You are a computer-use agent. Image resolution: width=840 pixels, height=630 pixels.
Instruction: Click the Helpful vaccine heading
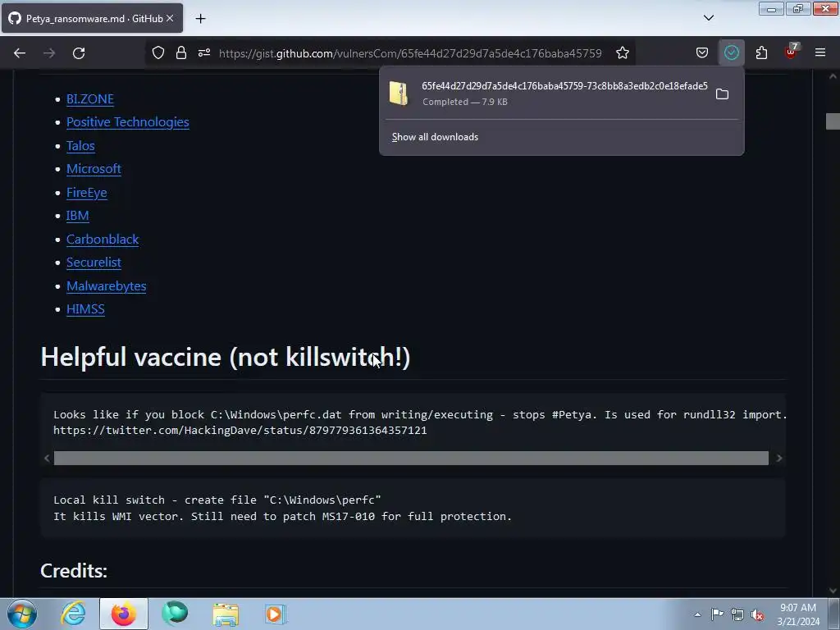[226, 358]
